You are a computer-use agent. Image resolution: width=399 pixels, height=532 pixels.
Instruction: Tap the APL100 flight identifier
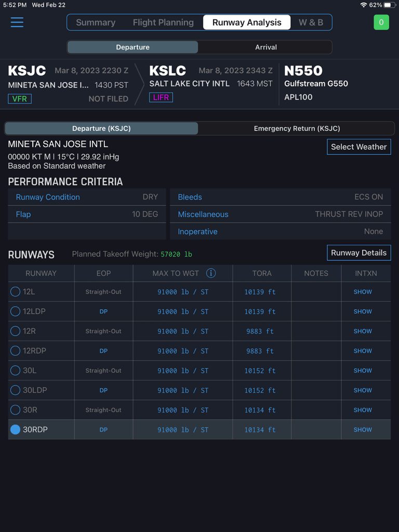(x=298, y=97)
